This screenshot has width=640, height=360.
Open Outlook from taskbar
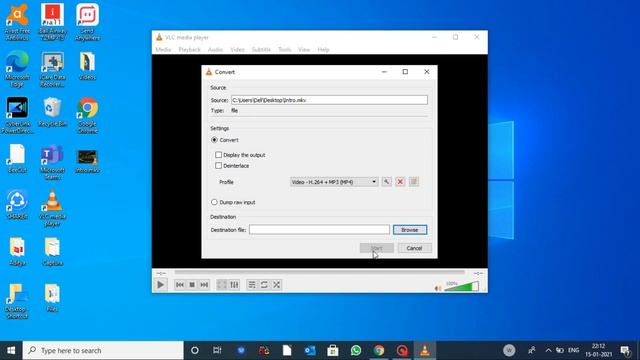point(310,350)
